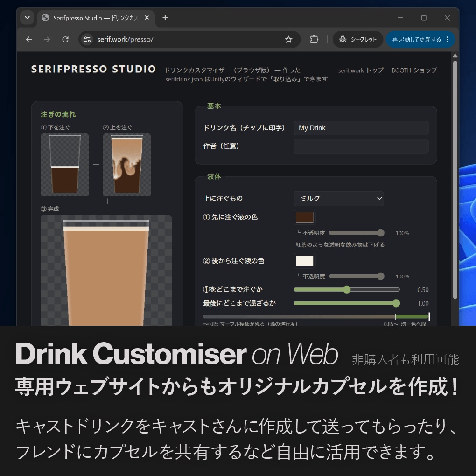Viewport: 476px width, 476px height.
Task: Open a new browser tab
Action: click(165, 18)
